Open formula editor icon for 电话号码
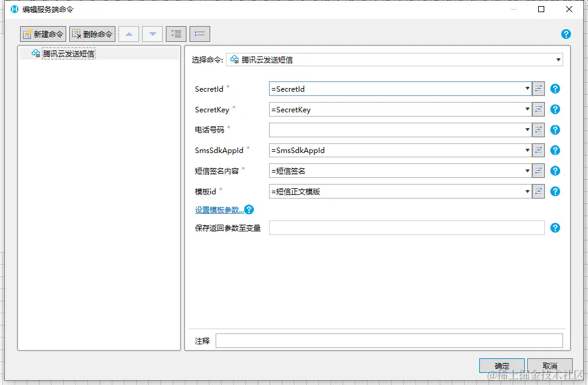The height and width of the screenshot is (385, 588). tap(539, 130)
